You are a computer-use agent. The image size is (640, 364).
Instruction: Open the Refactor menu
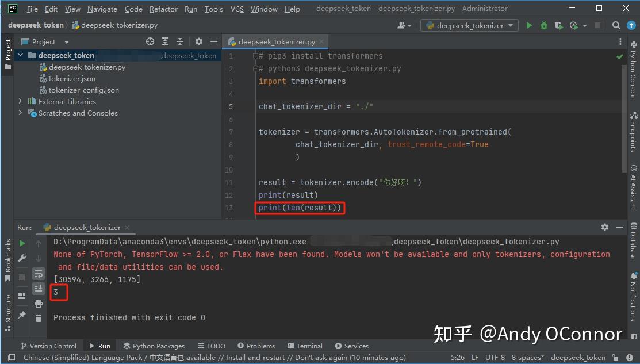(163, 9)
